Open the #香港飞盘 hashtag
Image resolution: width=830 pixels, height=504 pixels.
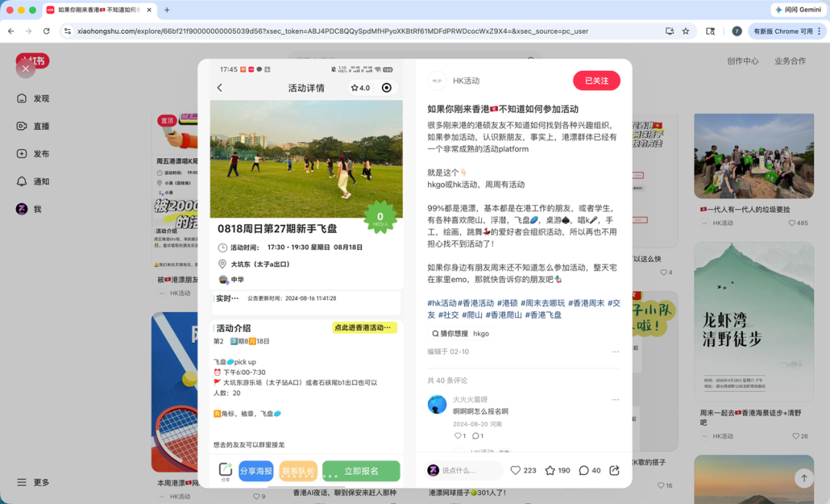[543, 315]
